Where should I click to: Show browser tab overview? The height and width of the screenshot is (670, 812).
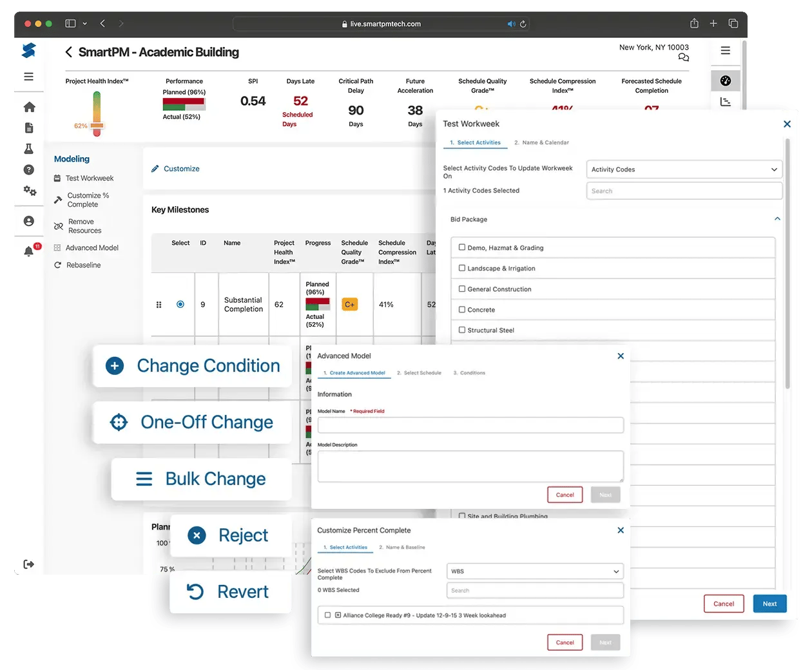coord(733,24)
